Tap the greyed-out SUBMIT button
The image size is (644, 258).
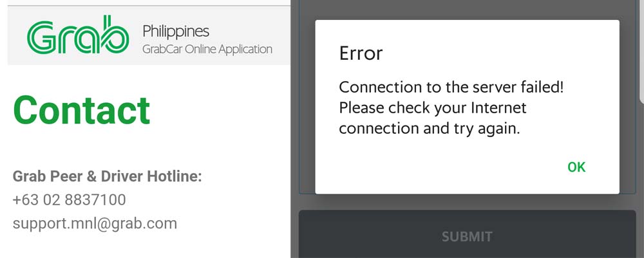(467, 236)
